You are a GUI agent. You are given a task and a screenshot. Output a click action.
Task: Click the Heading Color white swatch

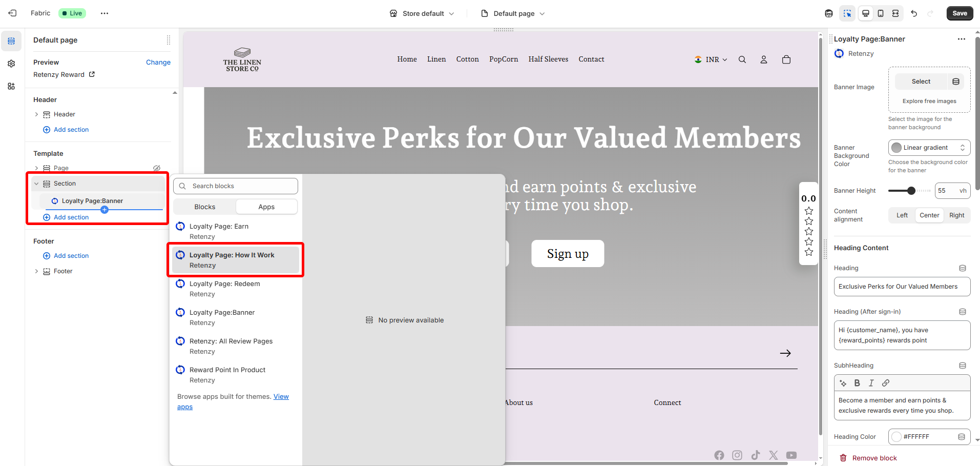tap(896, 437)
